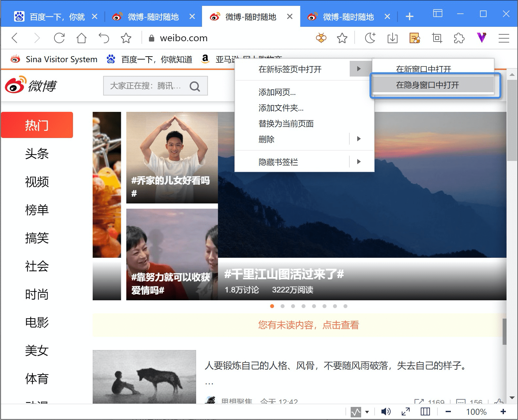Expand dropdown arrow beside the graph icon
The width and height of the screenshot is (518, 420).
pyautogui.click(x=367, y=412)
